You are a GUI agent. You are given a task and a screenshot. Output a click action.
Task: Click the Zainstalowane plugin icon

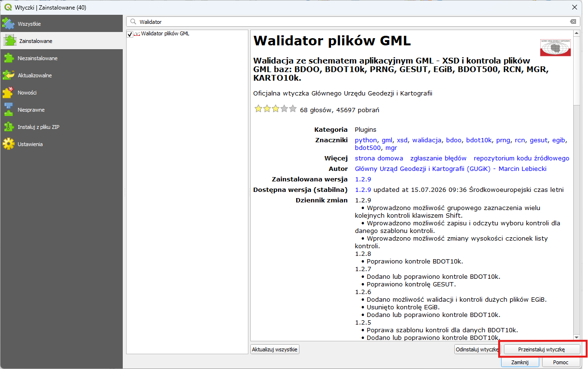click(x=10, y=41)
